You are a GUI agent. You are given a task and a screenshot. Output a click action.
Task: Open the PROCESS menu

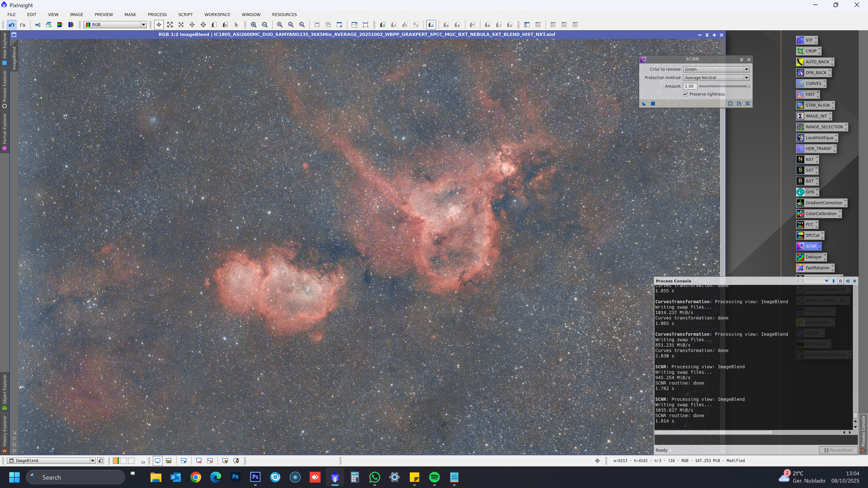click(x=157, y=14)
